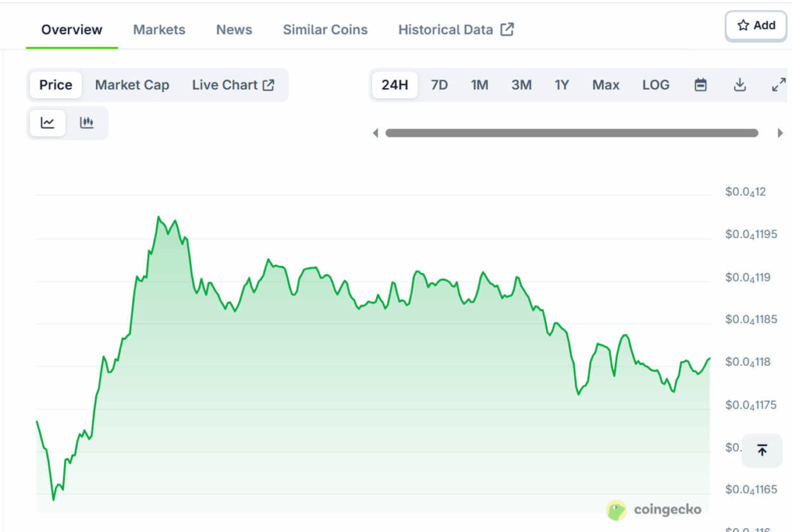Click the scroll-to-top arrow button
This screenshot has height=532, width=792.
(762, 450)
